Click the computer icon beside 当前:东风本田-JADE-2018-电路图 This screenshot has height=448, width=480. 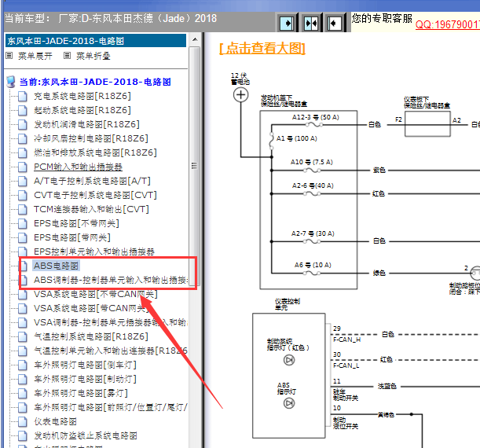11,82
